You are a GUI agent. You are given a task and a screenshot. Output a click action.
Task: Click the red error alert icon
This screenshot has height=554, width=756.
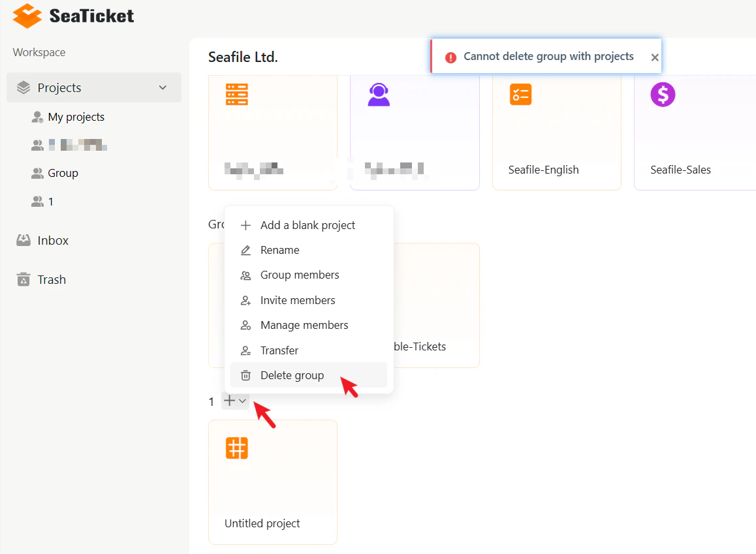click(x=450, y=58)
